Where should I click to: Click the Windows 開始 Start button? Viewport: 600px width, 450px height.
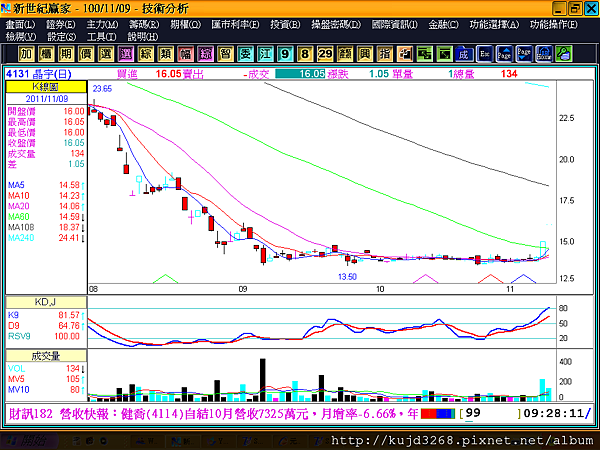click(29, 441)
